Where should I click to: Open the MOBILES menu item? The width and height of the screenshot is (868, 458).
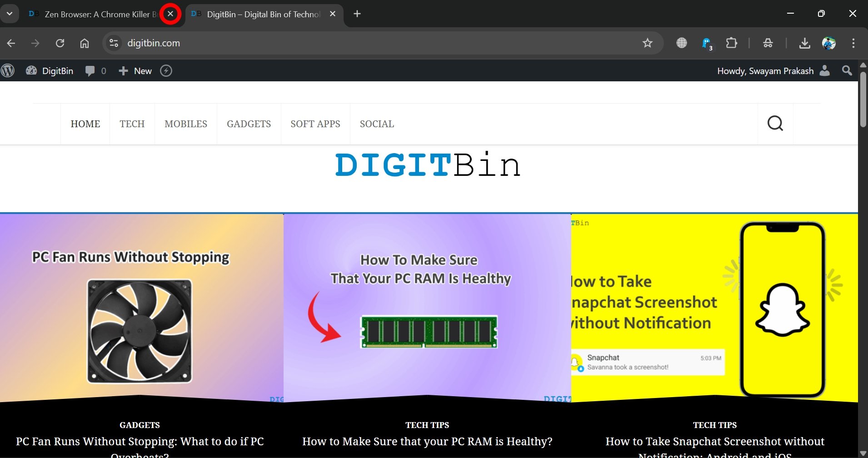(x=186, y=124)
